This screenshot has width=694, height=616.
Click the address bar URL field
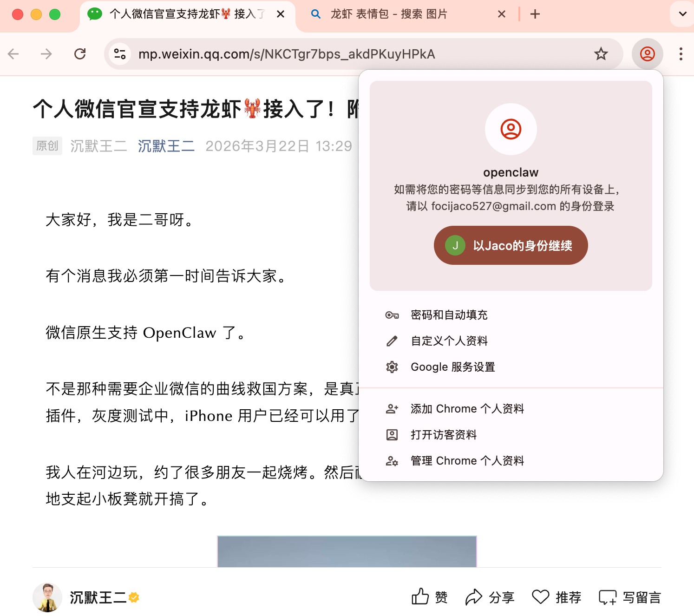point(286,54)
